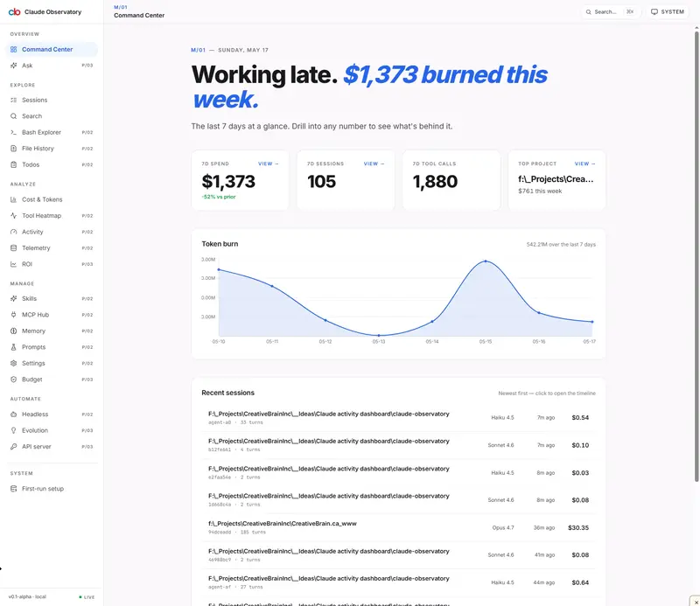Click the Search input field
Image resolution: width=700 pixels, height=606 pixels.
[x=610, y=12]
